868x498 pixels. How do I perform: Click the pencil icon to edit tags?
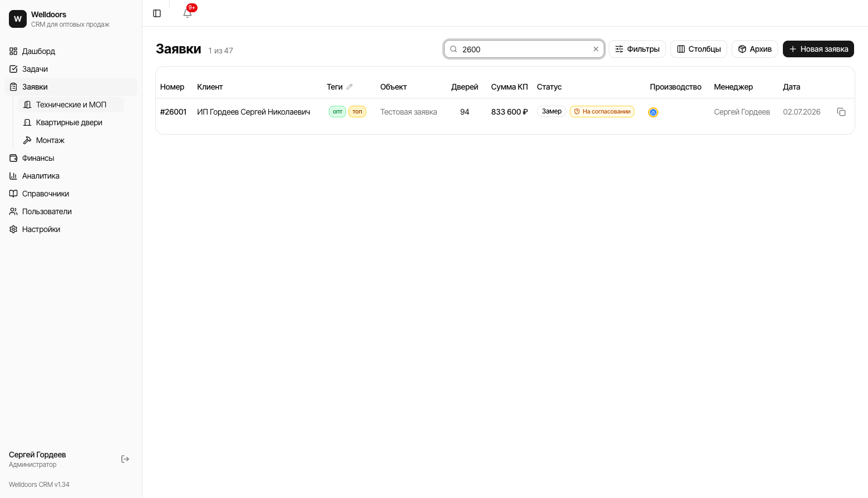[x=349, y=87]
